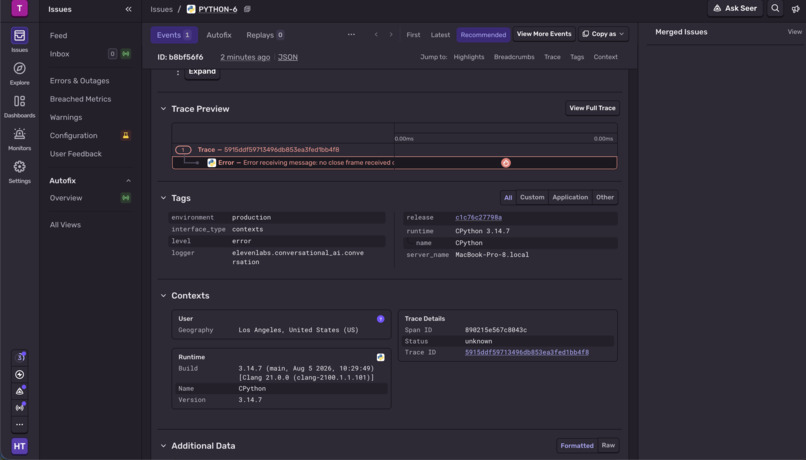
Task: Jump to Highlights section
Action: pyautogui.click(x=469, y=57)
